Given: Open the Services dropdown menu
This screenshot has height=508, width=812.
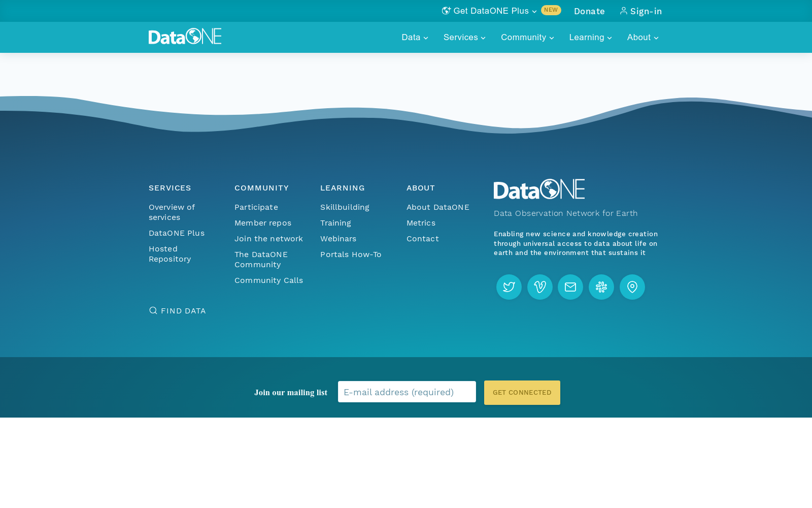Looking at the screenshot, I should (x=464, y=37).
